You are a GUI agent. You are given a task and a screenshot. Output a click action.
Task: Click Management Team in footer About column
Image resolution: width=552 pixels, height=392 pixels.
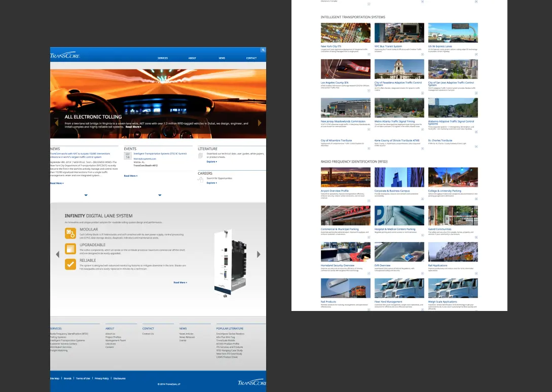click(116, 341)
